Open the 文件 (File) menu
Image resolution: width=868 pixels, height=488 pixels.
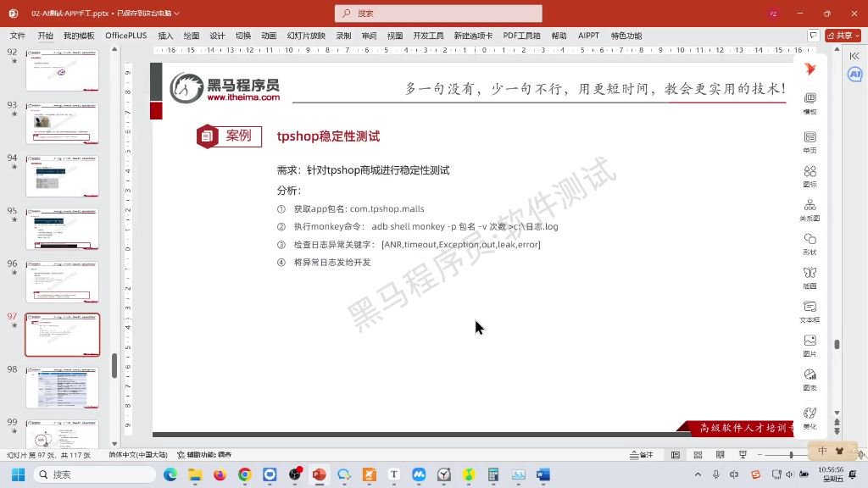tap(18, 36)
